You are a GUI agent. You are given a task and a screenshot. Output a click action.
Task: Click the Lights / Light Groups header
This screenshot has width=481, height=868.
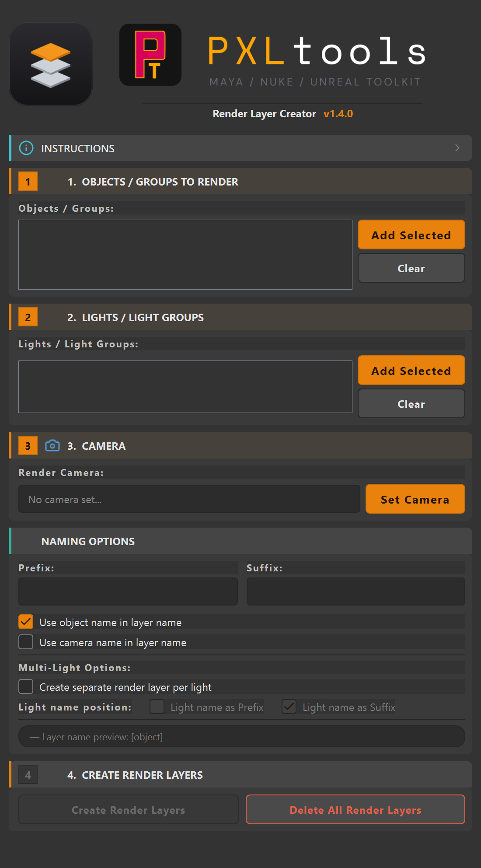click(240, 317)
